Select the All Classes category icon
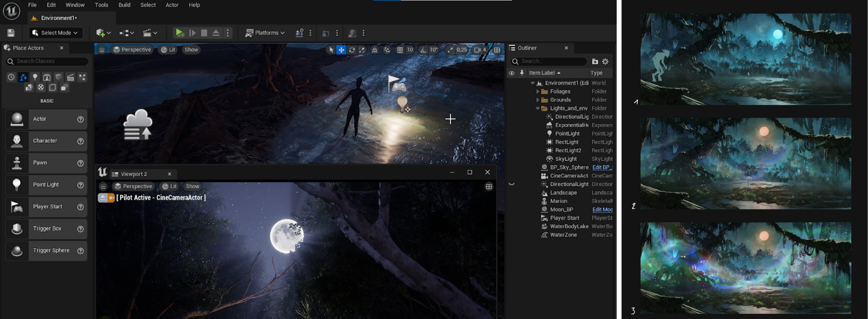Viewport: 868px width, 319px height. pyautogui.click(x=64, y=87)
